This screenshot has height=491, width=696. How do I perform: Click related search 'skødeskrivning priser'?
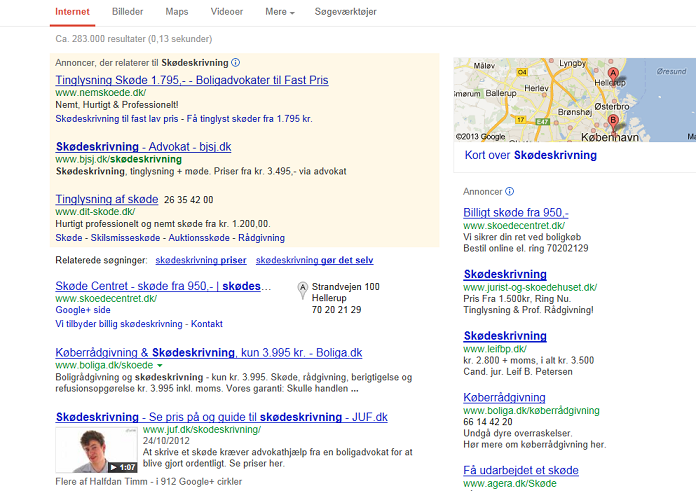(x=200, y=261)
